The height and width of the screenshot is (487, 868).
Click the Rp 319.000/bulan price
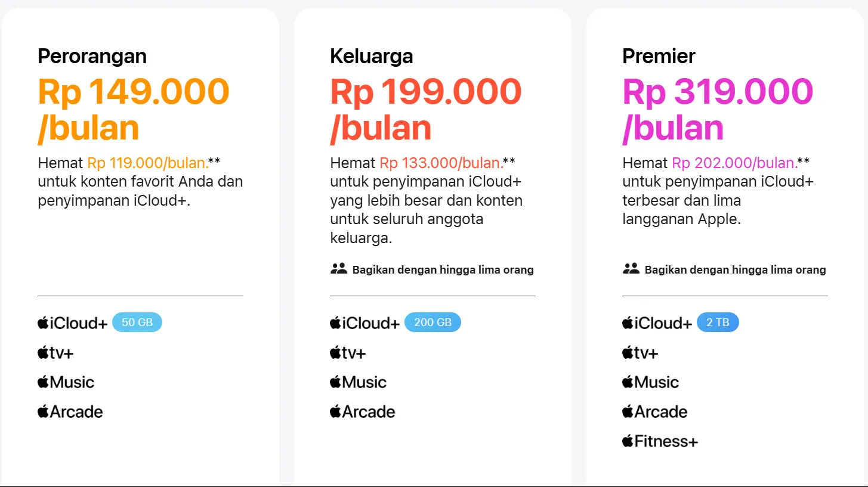pyautogui.click(x=718, y=110)
